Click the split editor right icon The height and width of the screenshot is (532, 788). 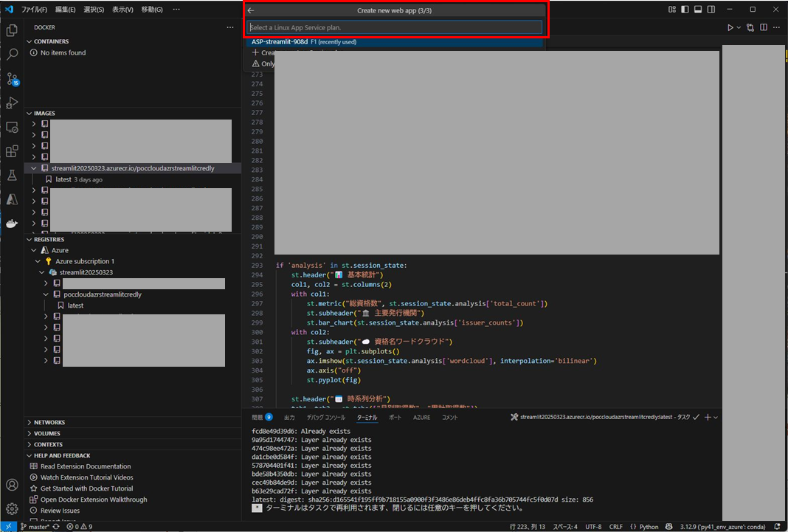click(764, 27)
